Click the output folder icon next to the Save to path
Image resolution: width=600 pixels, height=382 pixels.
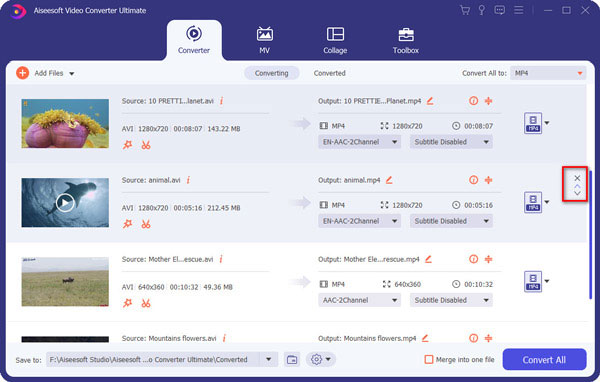coord(292,359)
